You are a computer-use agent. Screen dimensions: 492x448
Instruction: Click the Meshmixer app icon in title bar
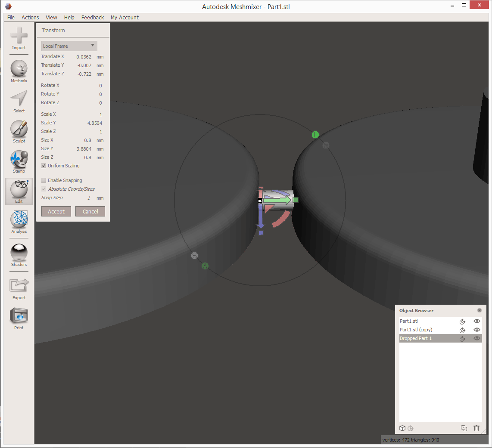tap(8, 6)
